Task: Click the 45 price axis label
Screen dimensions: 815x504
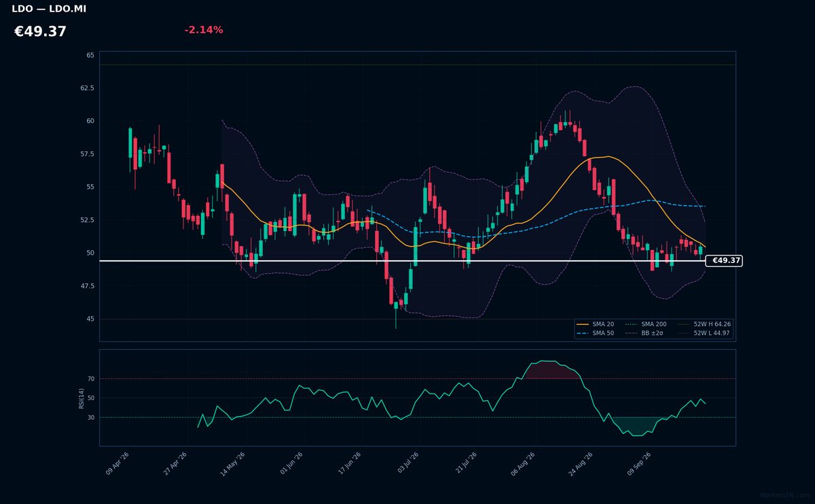Action: click(90, 319)
